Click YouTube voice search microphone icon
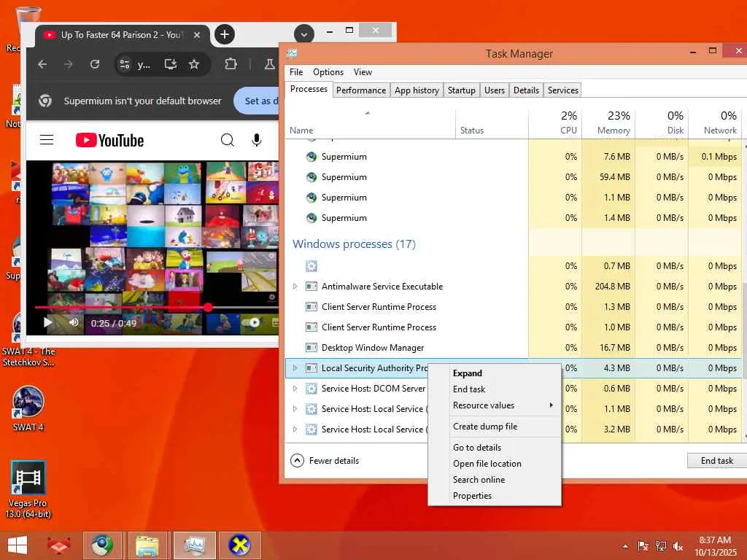747x560 pixels. 257,140
